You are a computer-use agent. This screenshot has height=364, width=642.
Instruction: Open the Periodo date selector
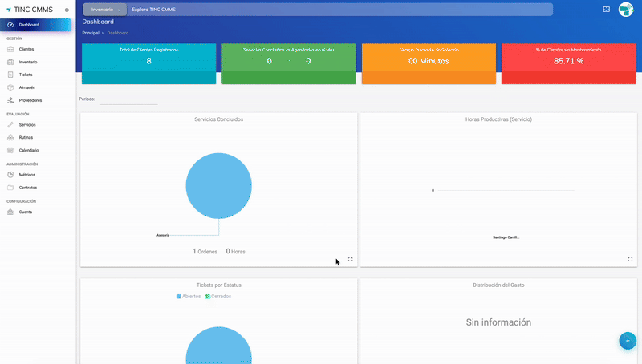128,99
